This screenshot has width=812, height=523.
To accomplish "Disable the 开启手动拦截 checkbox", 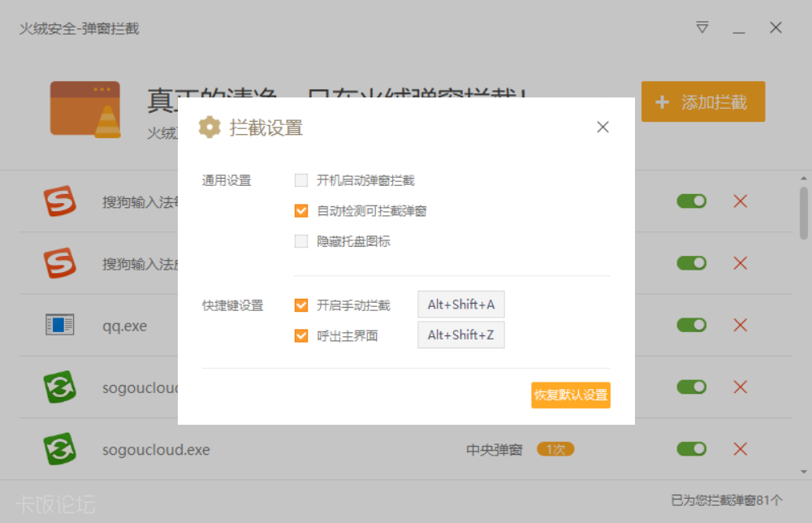I will click(301, 305).
